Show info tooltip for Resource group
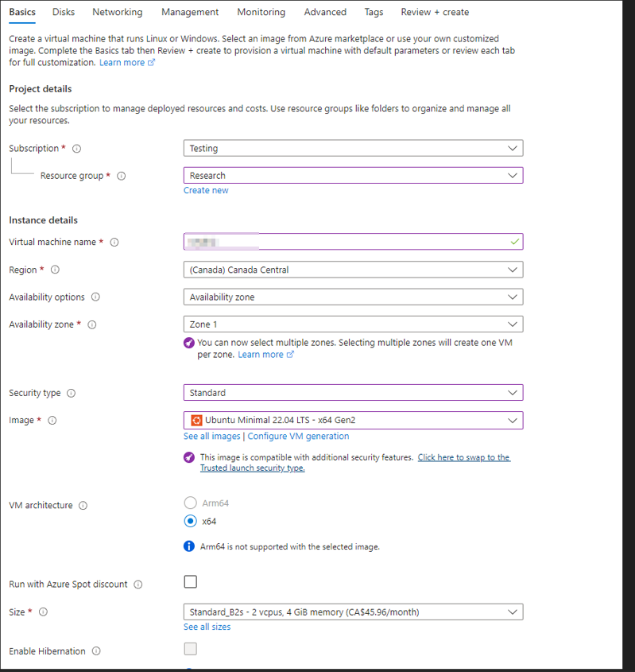This screenshot has width=635, height=672. (122, 176)
